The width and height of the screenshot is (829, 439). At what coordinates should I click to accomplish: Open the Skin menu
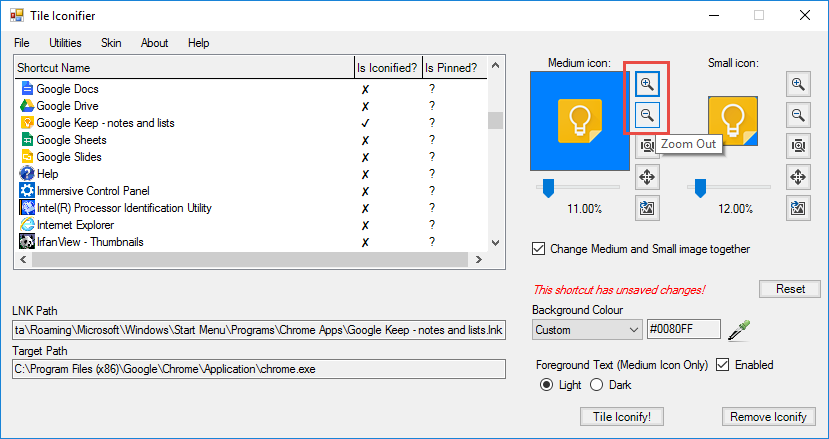(111, 43)
